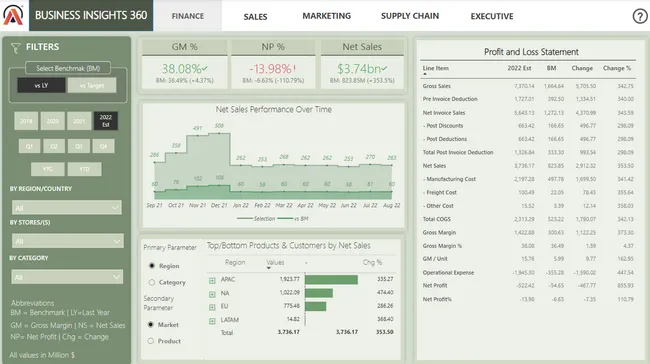
Task: Click the Total COGS line item
Action: tap(437, 219)
